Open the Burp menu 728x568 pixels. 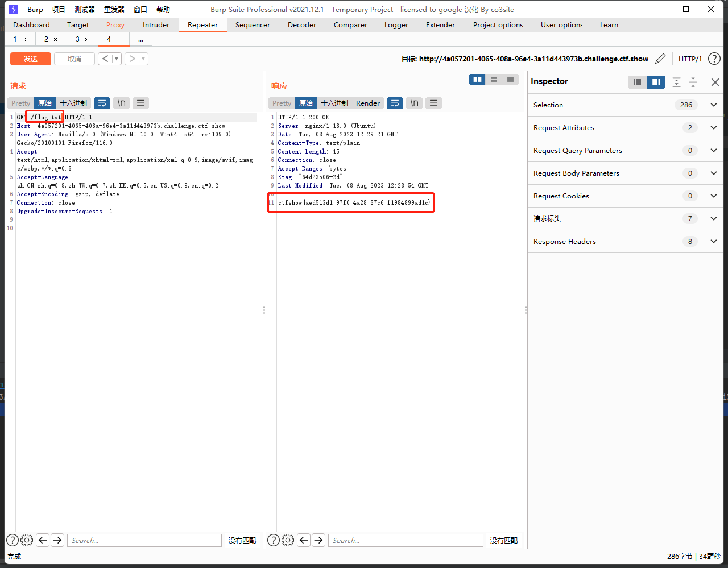(35, 9)
